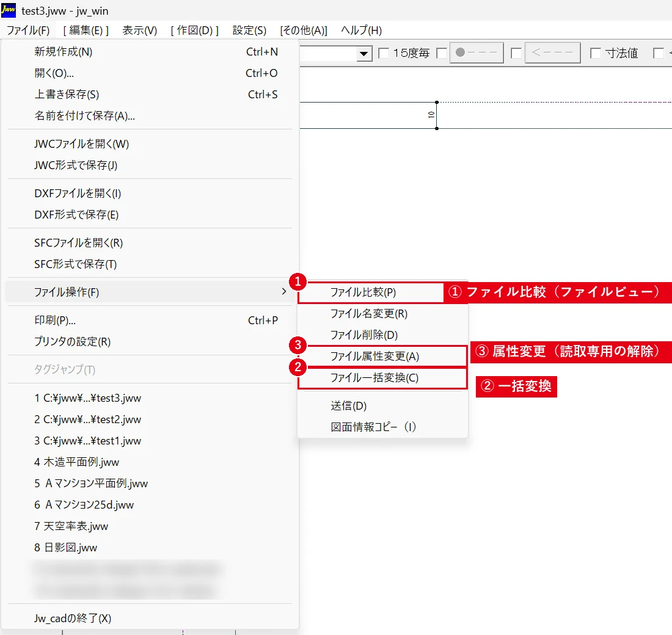Open the [編集(E)] menu
Viewport: 672px width, 635px height.
(86, 31)
